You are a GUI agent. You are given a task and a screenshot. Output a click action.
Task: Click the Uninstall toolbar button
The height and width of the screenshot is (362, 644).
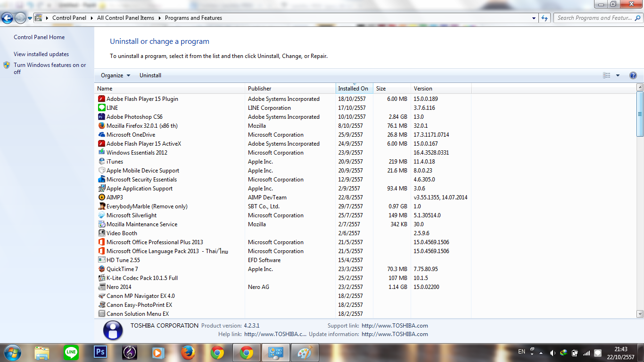coord(150,75)
